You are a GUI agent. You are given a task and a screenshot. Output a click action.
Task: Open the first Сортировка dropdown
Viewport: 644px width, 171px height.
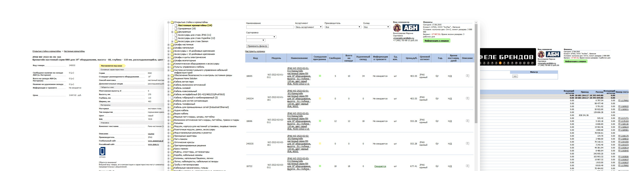point(261,37)
